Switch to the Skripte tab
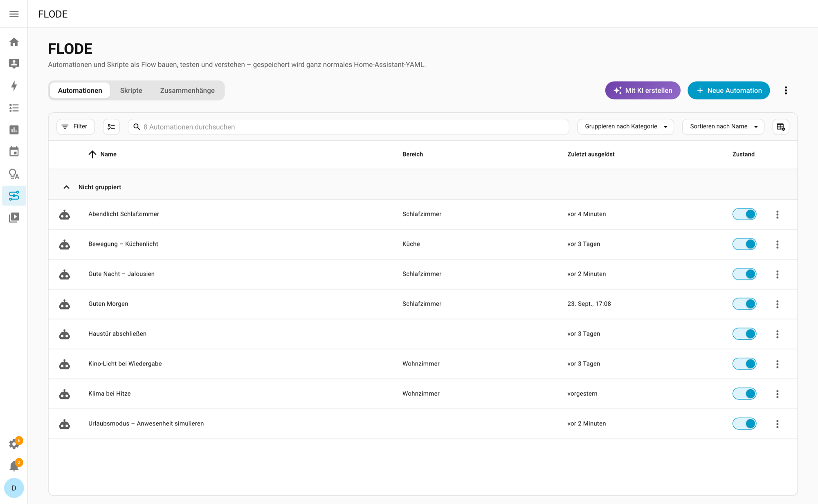The height and width of the screenshot is (504, 818). (x=131, y=90)
